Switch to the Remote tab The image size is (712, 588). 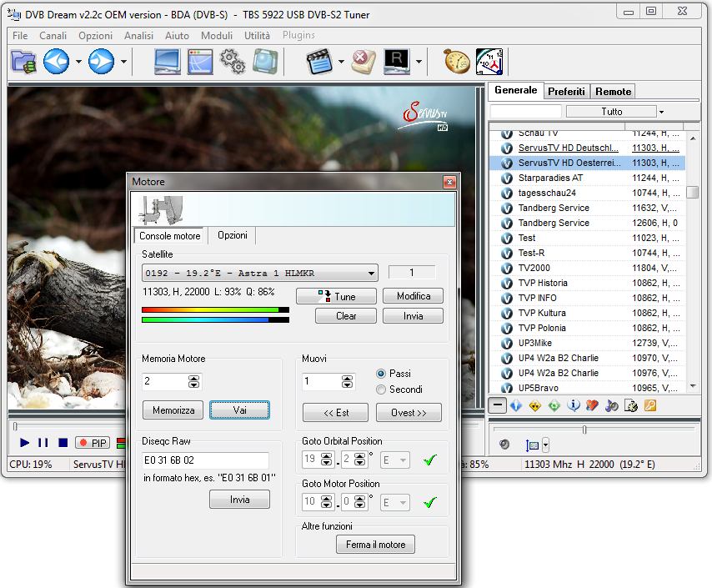tap(613, 92)
